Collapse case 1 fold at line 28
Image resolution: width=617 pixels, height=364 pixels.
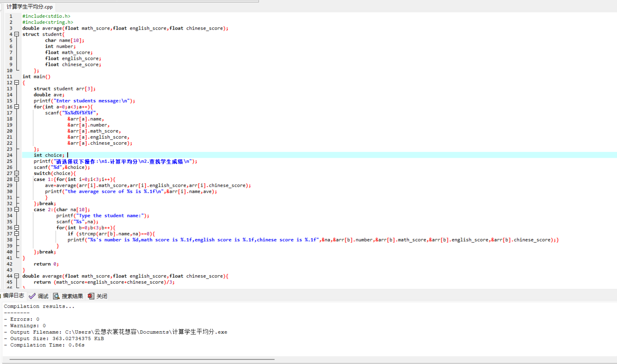(x=17, y=179)
